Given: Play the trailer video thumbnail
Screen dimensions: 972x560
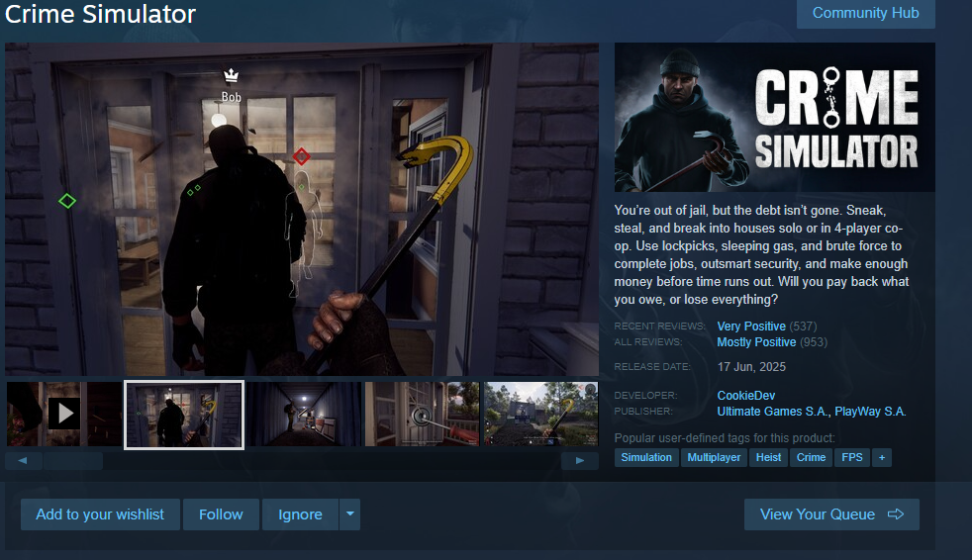Looking at the screenshot, I should [x=64, y=414].
